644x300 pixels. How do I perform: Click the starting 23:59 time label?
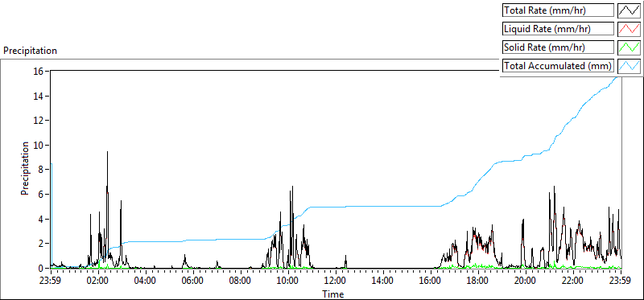coord(51,282)
